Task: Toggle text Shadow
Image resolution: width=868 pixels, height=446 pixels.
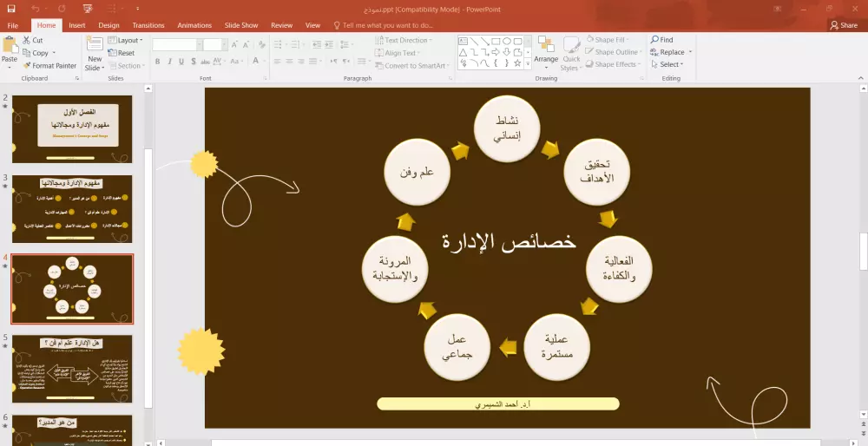Action: (194, 62)
